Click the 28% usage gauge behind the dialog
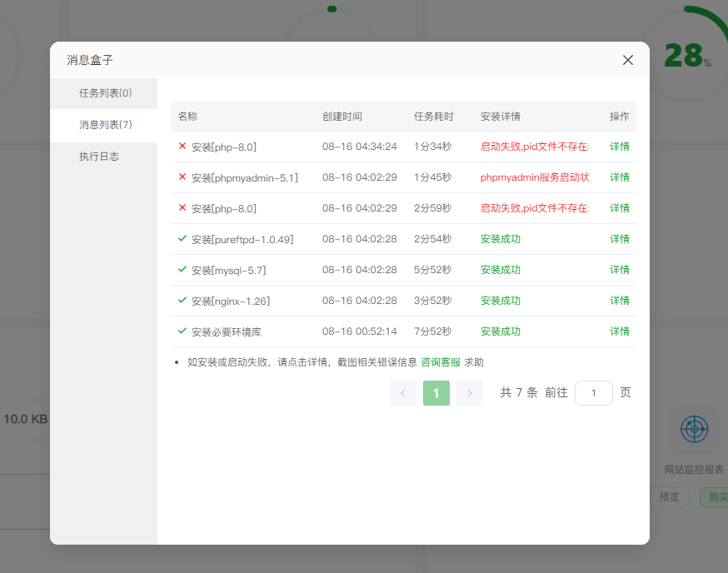Image resolution: width=728 pixels, height=573 pixels. click(x=688, y=56)
